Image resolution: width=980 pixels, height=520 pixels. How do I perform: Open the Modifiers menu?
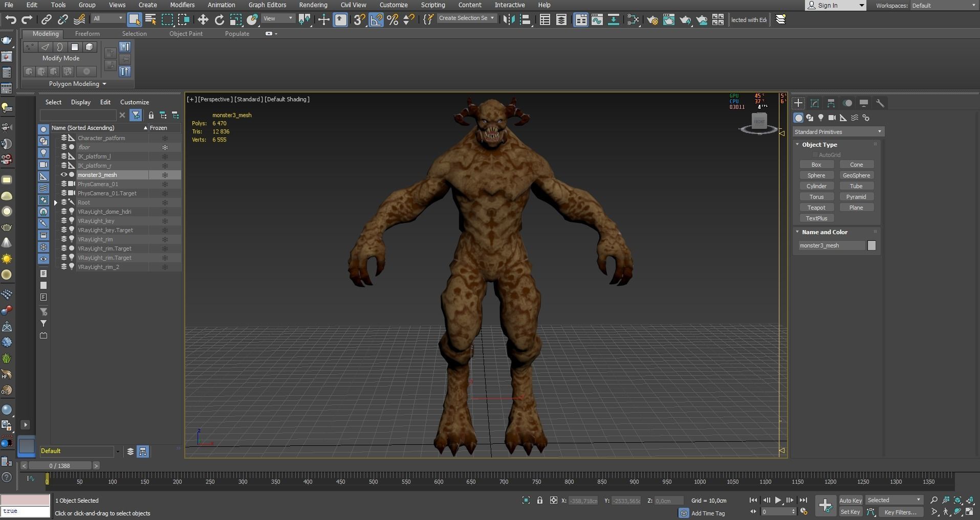pyautogui.click(x=182, y=5)
